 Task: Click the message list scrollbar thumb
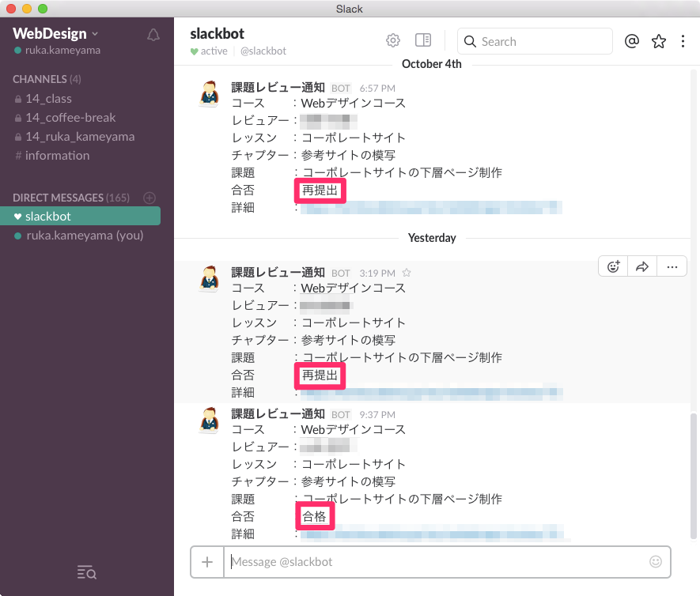click(x=694, y=476)
